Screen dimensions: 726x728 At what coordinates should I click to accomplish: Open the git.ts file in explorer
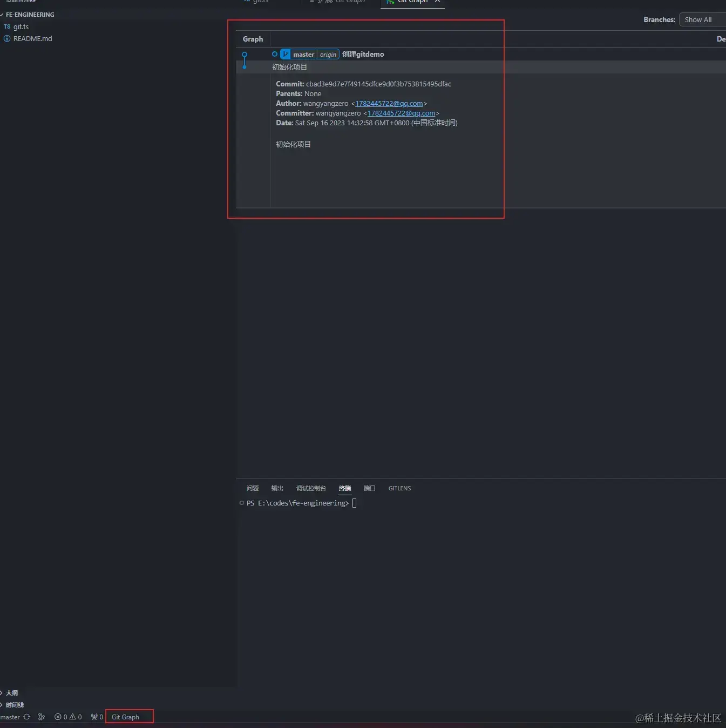point(21,26)
